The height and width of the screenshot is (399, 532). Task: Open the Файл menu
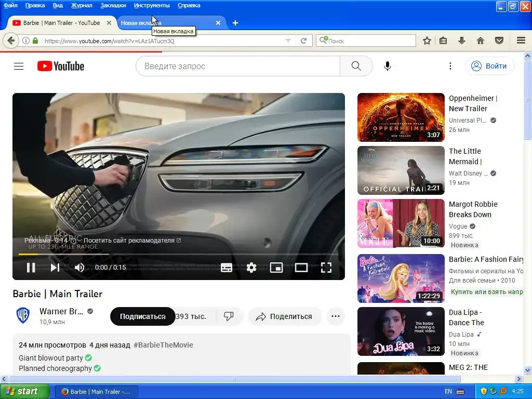click(10, 5)
